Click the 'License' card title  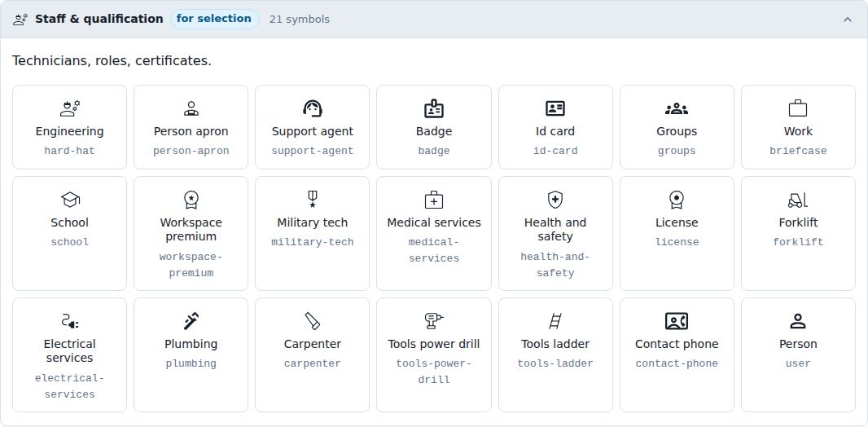[x=677, y=222]
